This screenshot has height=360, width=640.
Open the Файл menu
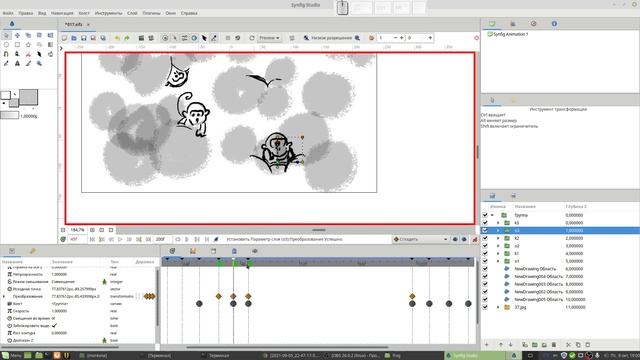8,13
